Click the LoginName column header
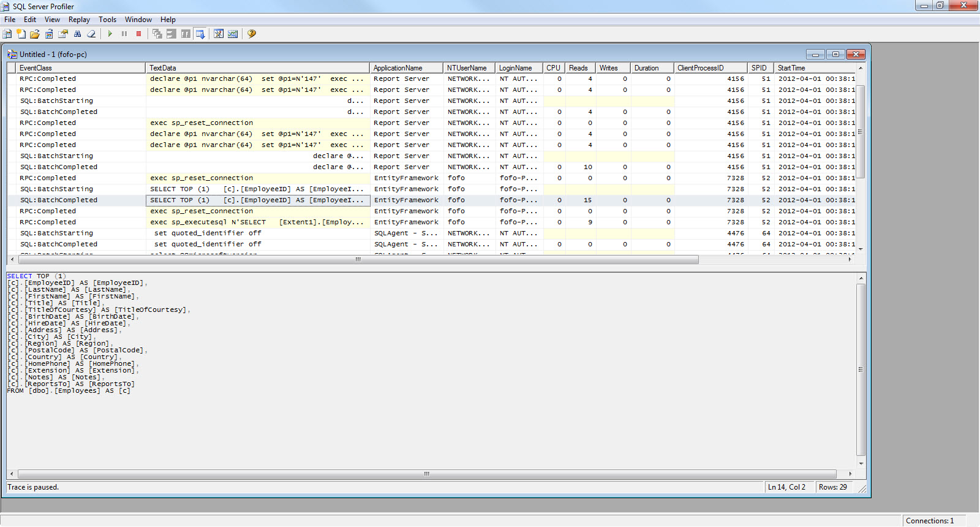The height and width of the screenshot is (527, 980). [519, 68]
